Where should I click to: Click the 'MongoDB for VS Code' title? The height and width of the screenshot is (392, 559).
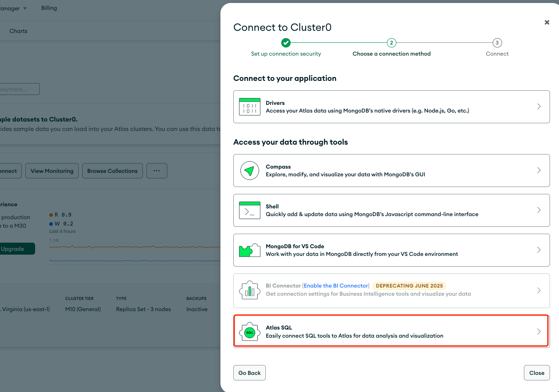[x=295, y=246]
